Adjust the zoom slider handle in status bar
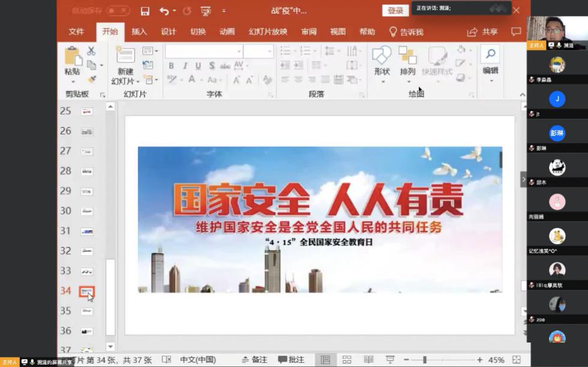Screen dimensions: 588x367 pos(425,360)
